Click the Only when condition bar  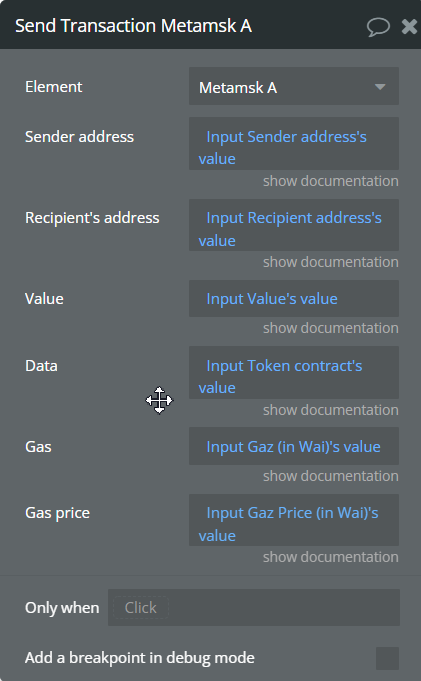point(254,608)
